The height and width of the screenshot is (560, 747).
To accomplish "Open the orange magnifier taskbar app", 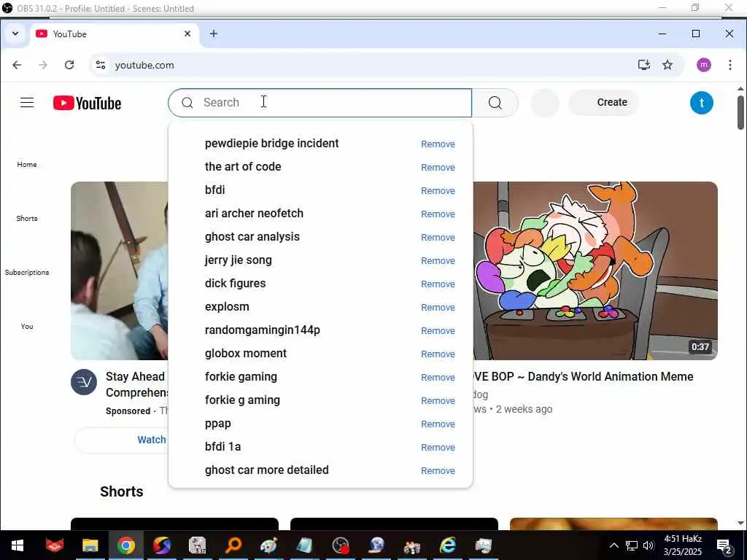I will pos(233,545).
